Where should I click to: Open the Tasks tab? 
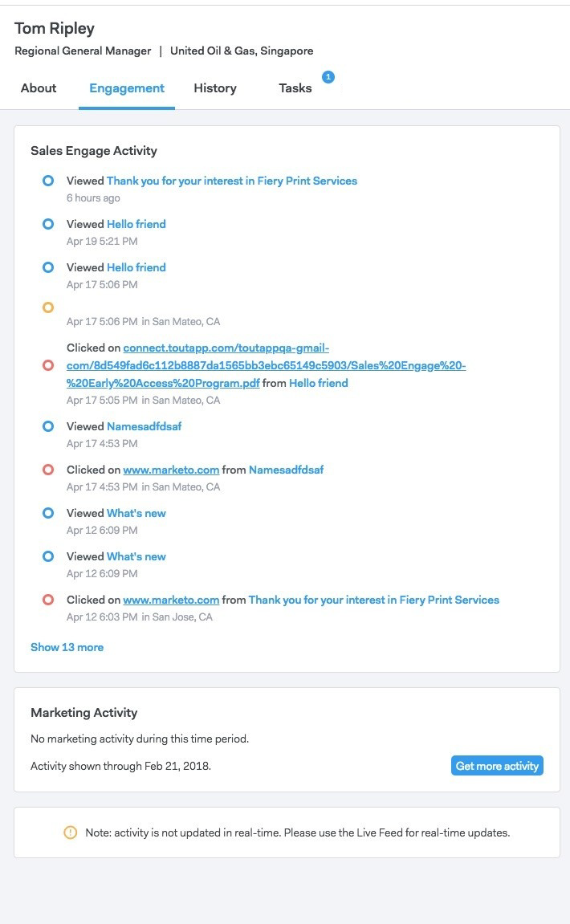295,88
